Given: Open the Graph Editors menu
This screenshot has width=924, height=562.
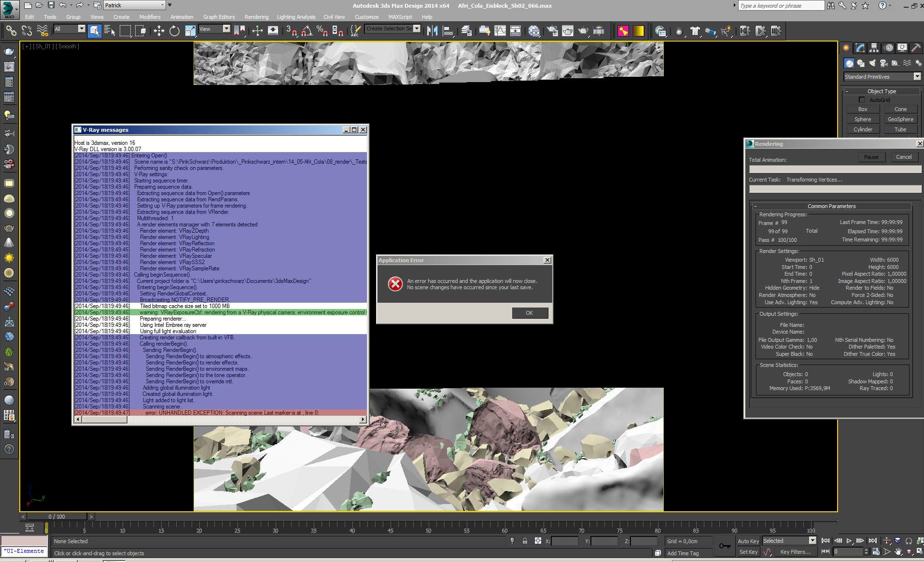Looking at the screenshot, I should 219,17.
